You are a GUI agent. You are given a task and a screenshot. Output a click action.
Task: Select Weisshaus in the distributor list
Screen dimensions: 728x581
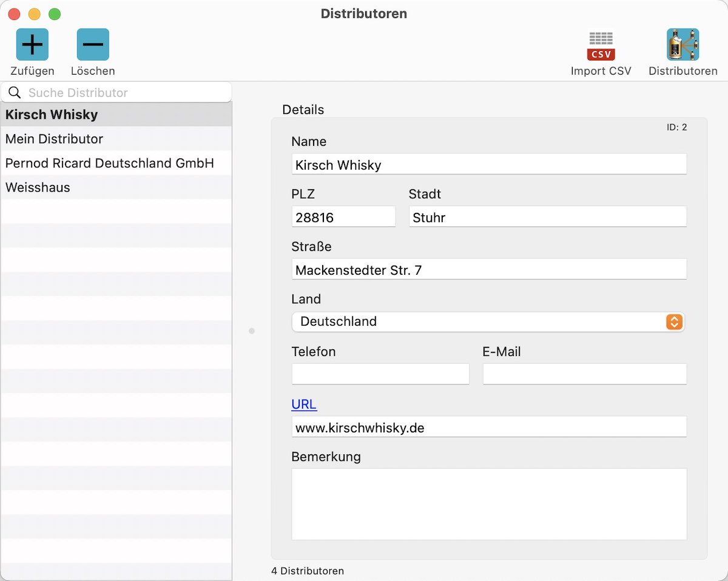point(116,187)
